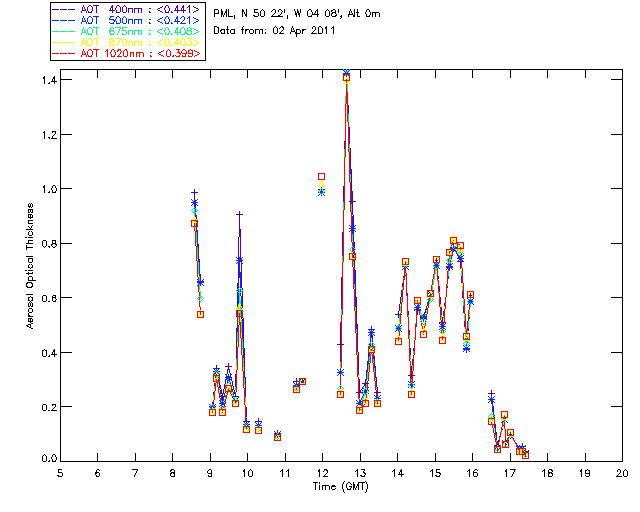
Task: Click the isolated red square marker above hour 12
Action: point(321,176)
